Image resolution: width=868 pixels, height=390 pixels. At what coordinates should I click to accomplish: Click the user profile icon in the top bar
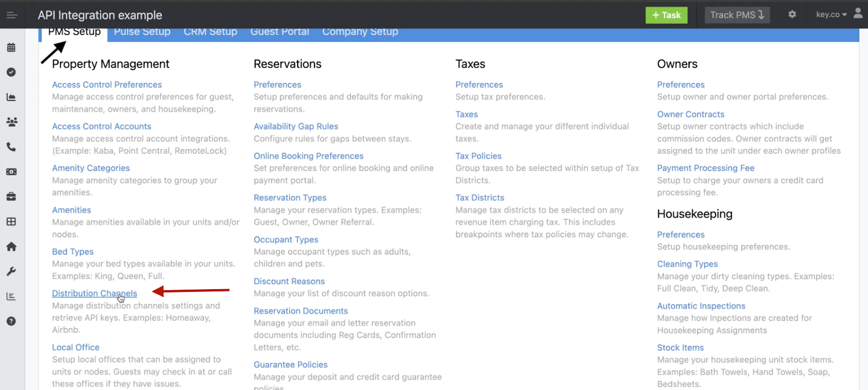pos(858,13)
